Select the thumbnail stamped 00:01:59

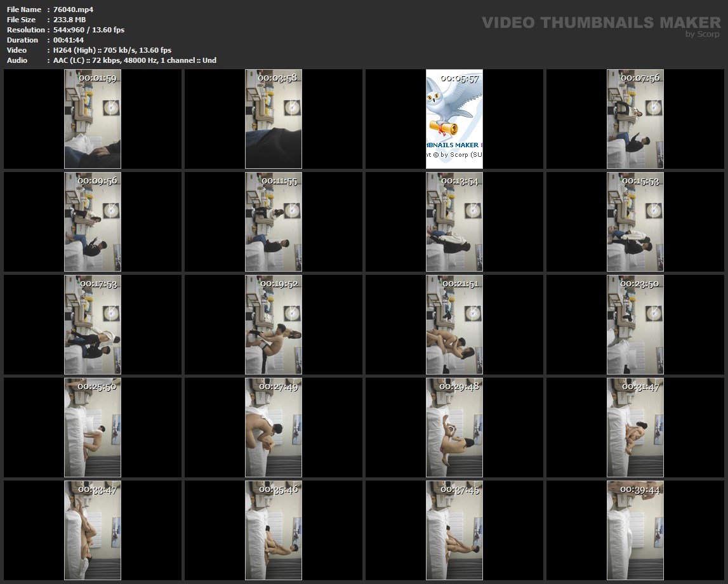tap(93, 119)
